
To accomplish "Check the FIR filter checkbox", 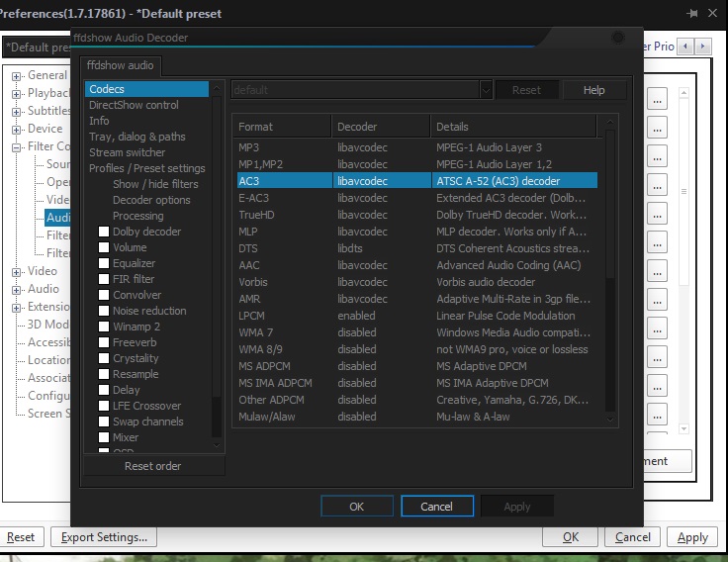I will (x=104, y=279).
